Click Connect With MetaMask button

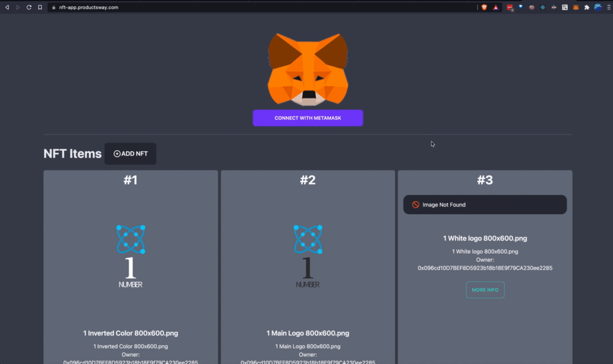[308, 118]
